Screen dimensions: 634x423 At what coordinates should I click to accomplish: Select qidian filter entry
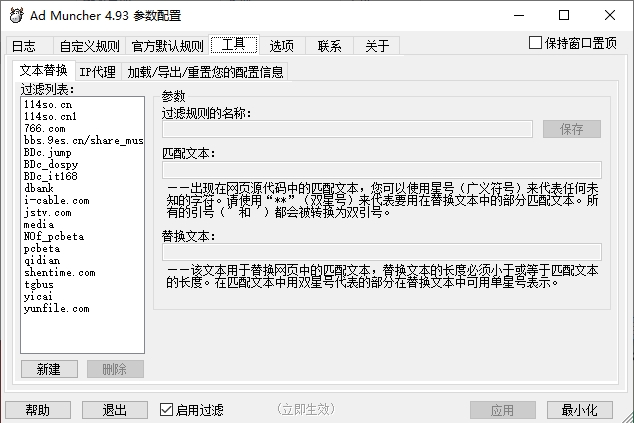pyautogui.click(x=82, y=260)
